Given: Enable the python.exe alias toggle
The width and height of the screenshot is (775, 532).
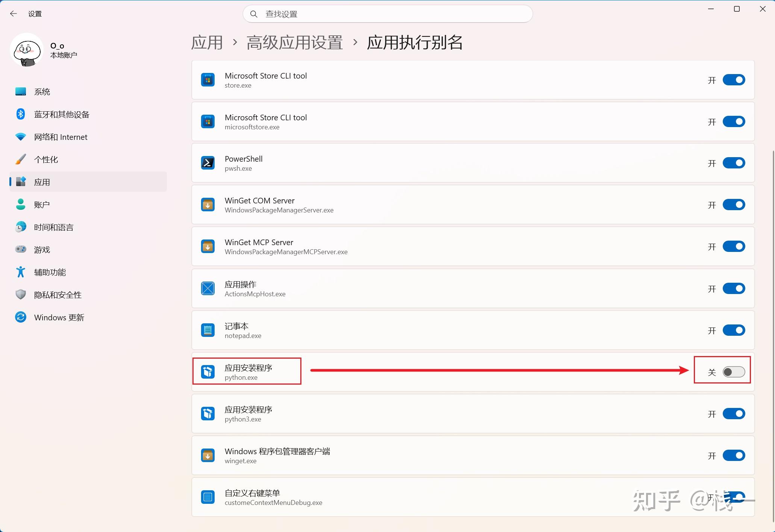Looking at the screenshot, I should click(734, 372).
